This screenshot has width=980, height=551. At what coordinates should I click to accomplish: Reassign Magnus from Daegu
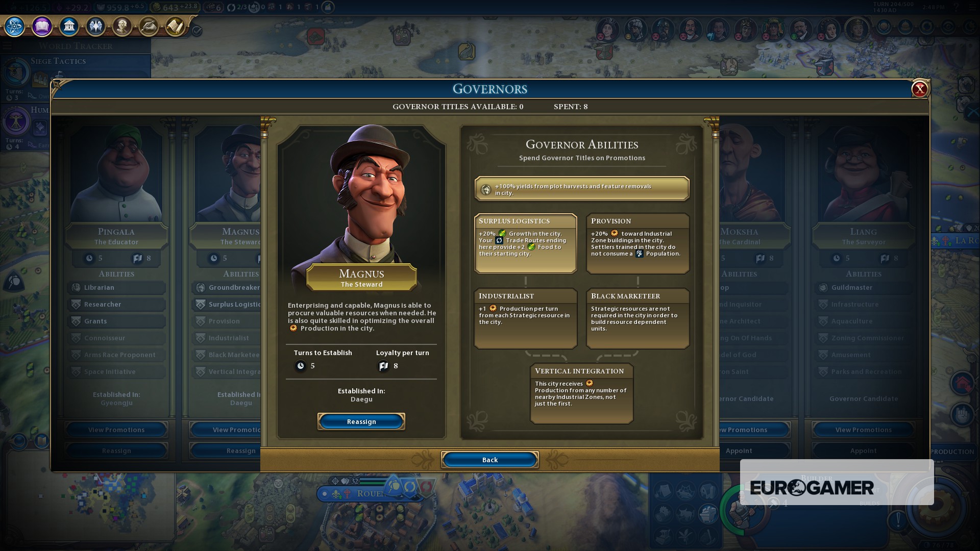click(x=361, y=421)
